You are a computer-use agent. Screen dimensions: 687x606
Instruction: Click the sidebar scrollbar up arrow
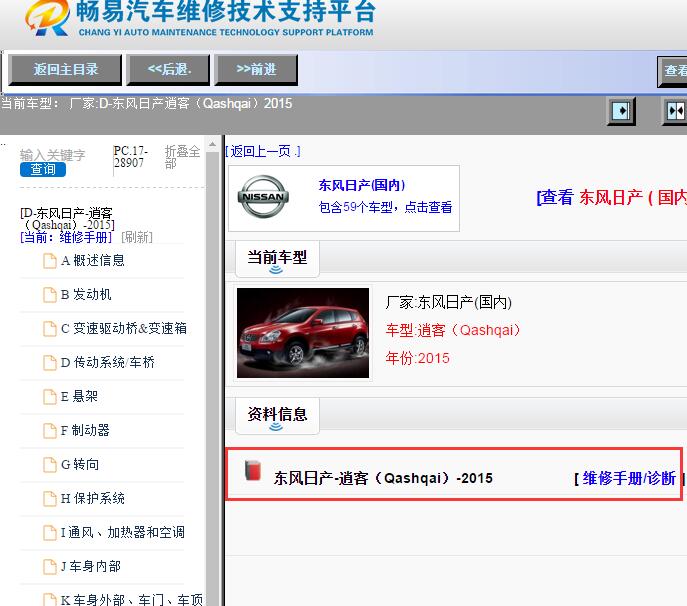pyautogui.click(x=212, y=145)
